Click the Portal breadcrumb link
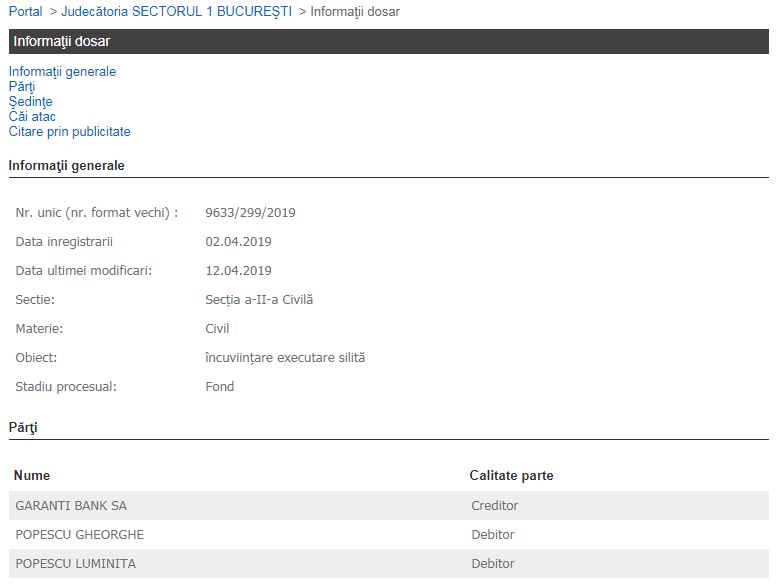The image size is (778, 585). pos(25,11)
